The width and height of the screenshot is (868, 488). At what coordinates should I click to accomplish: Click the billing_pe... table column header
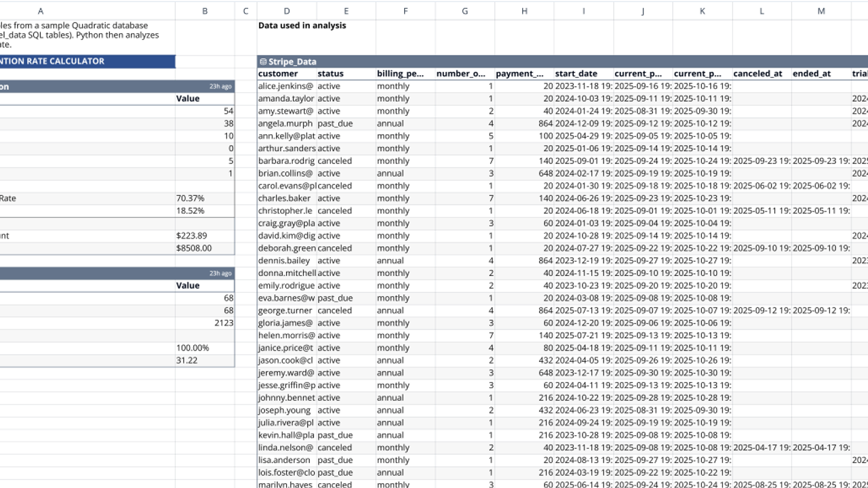pos(406,74)
